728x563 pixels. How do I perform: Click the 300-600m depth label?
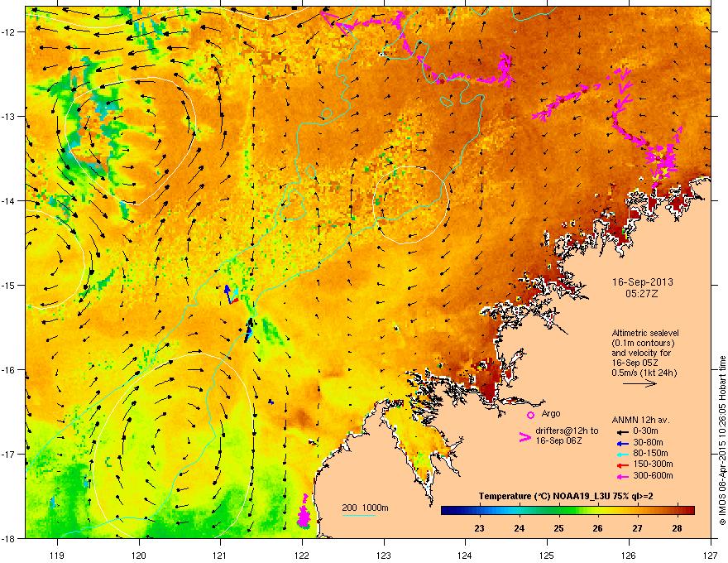[653, 476]
